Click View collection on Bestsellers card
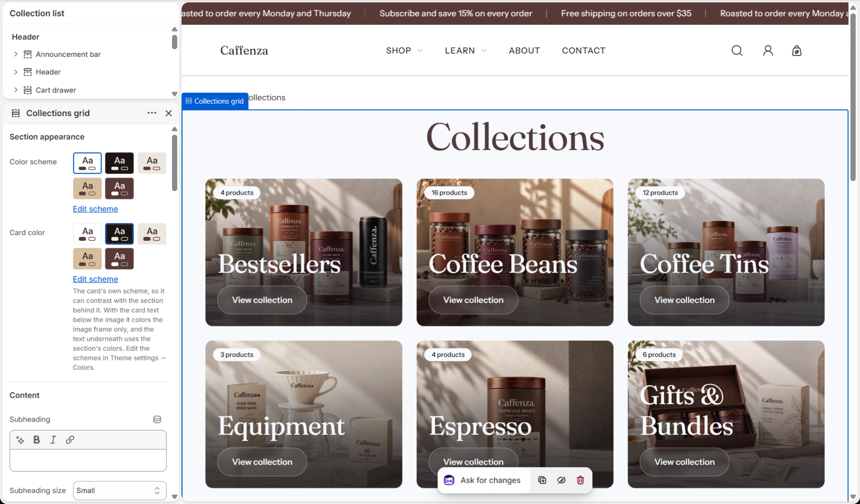The width and height of the screenshot is (860, 504). click(262, 300)
